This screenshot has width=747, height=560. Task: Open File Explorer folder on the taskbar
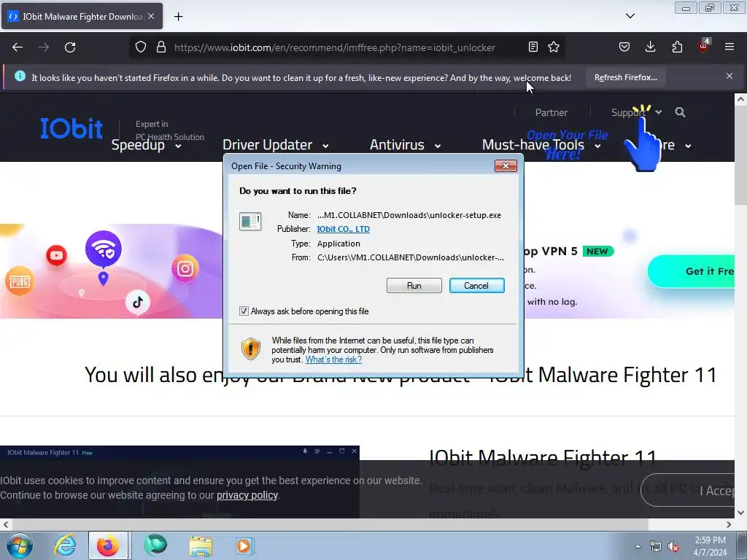coord(201,546)
